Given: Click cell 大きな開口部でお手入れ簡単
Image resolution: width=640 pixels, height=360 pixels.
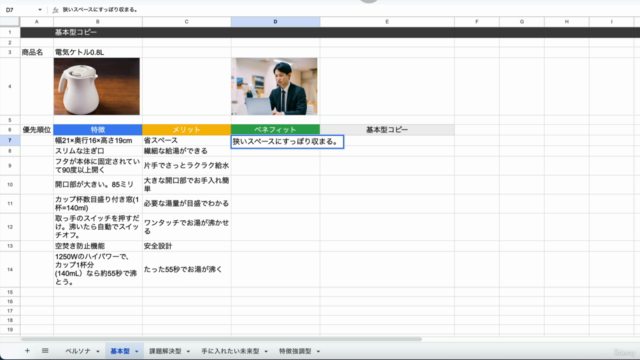Looking at the screenshot, I should click(187, 184).
